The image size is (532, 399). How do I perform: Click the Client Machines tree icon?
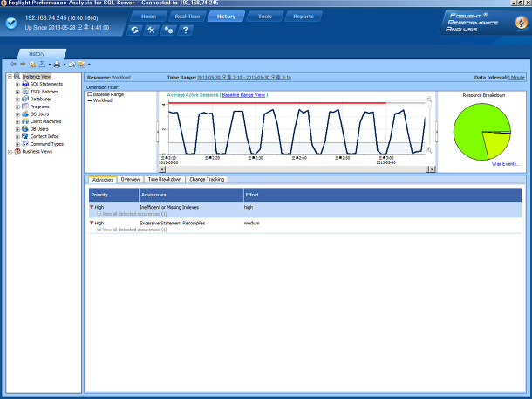[25, 121]
